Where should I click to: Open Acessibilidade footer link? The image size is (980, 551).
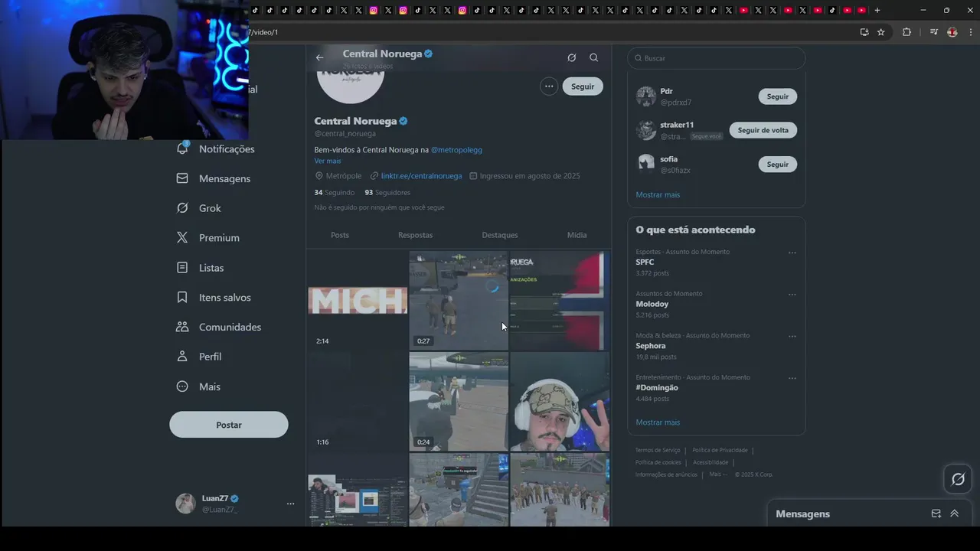[x=710, y=462]
